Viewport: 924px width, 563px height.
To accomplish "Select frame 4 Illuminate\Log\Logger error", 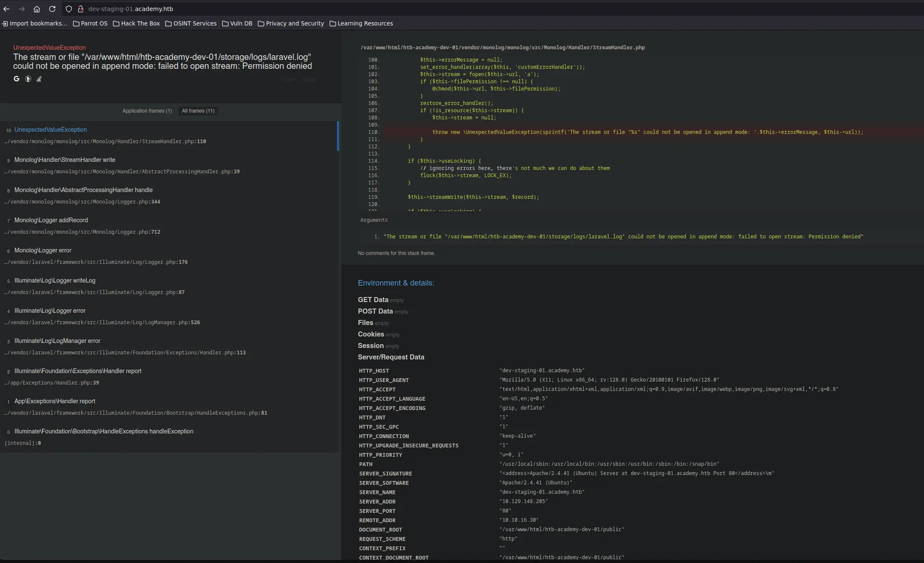I will pos(169,317).
